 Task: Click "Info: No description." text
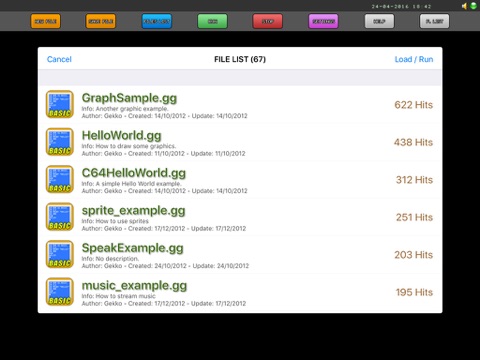tap(110, 259)
